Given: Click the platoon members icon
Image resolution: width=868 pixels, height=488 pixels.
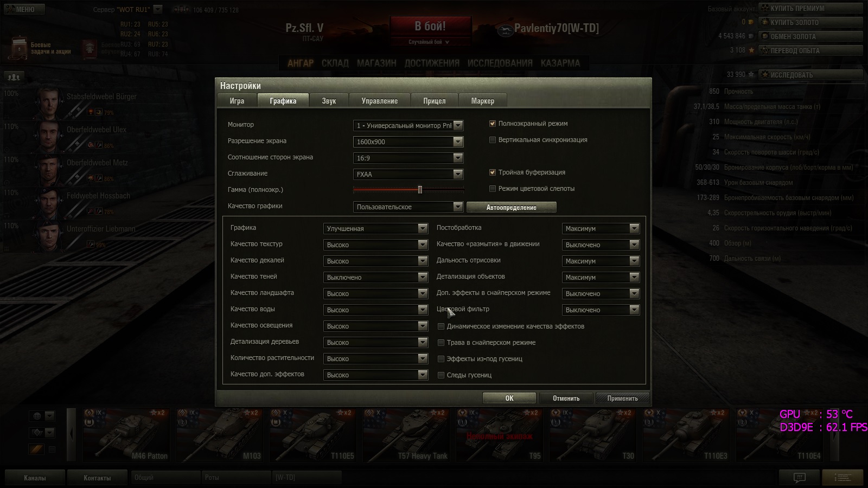Looking at the screenshot, I should (14, 77).
